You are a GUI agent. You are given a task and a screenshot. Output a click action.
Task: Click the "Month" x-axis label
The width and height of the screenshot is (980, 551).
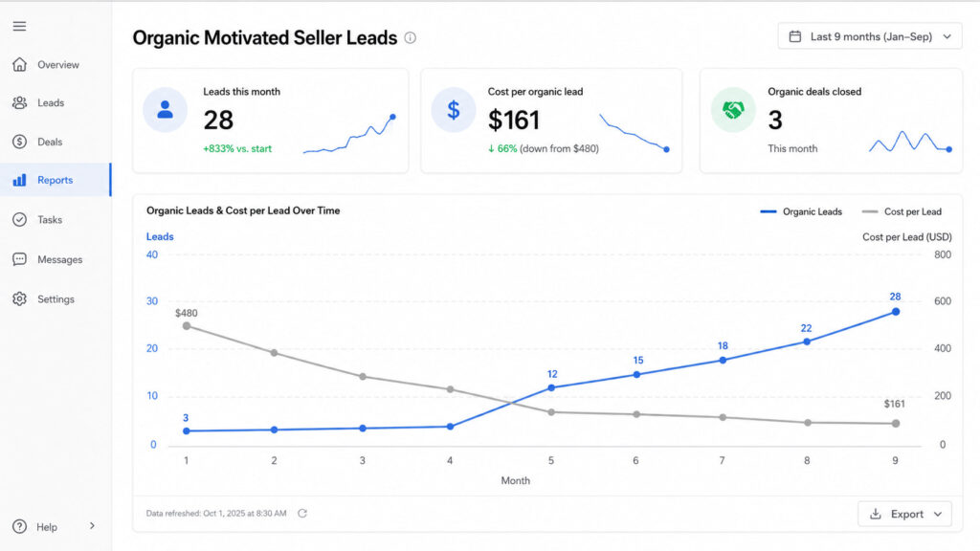[x=516, y=480]
